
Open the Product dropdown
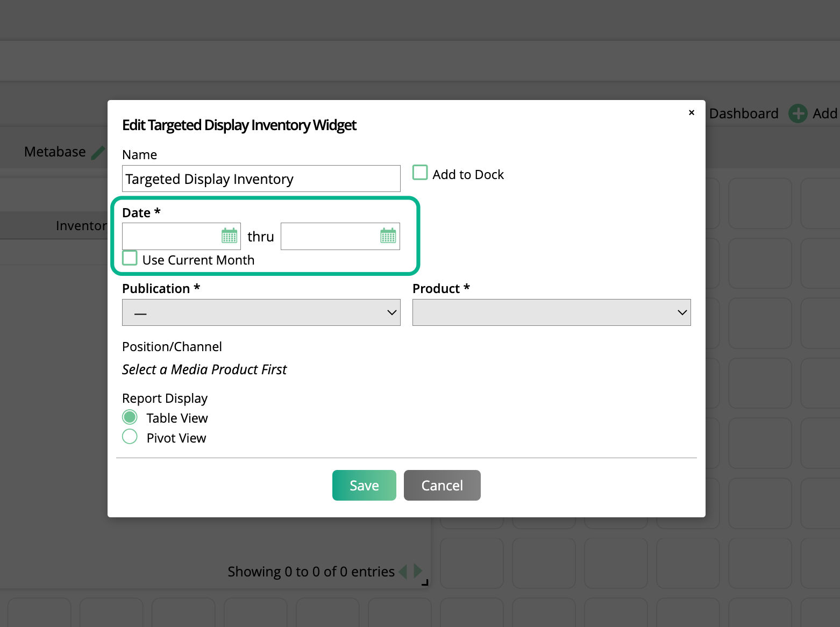pos(551,312)
